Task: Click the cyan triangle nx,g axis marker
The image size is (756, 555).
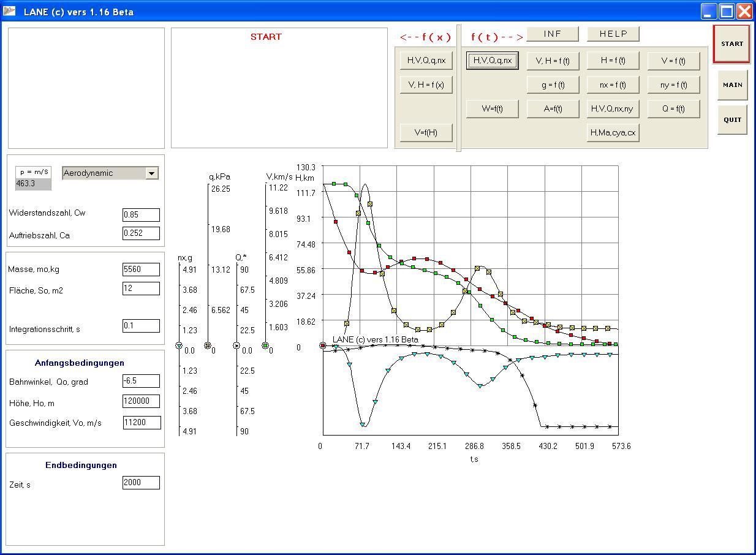Action: (x=179, y=346)
